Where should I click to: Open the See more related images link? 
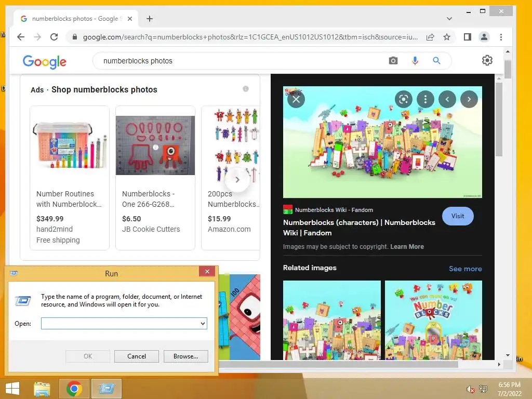(x=465, y=269)
